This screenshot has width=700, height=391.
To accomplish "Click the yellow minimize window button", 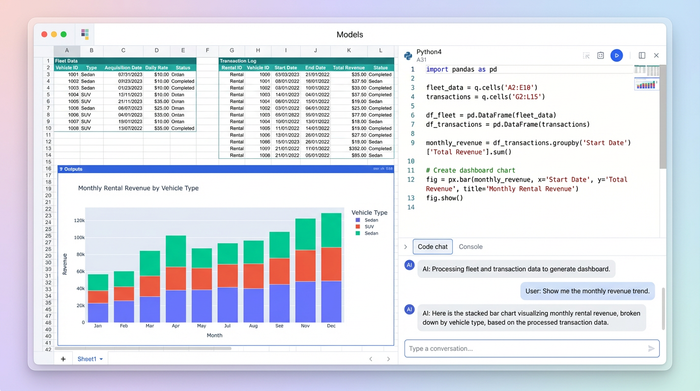I will (x=54, y=34).
